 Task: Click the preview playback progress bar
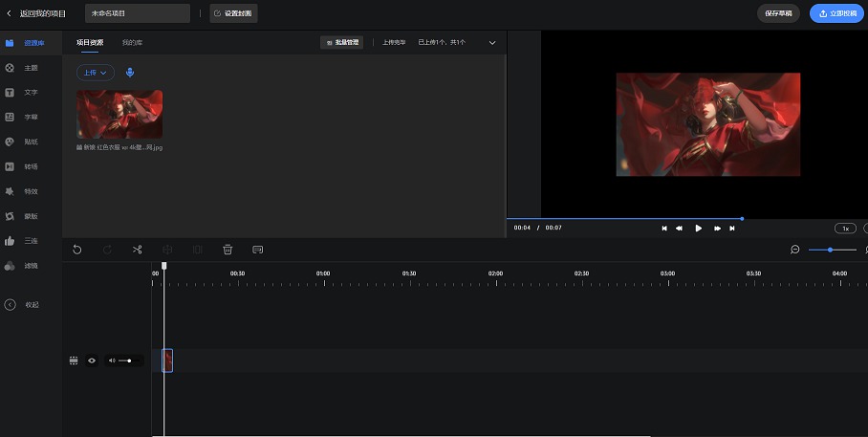point(687,219)
